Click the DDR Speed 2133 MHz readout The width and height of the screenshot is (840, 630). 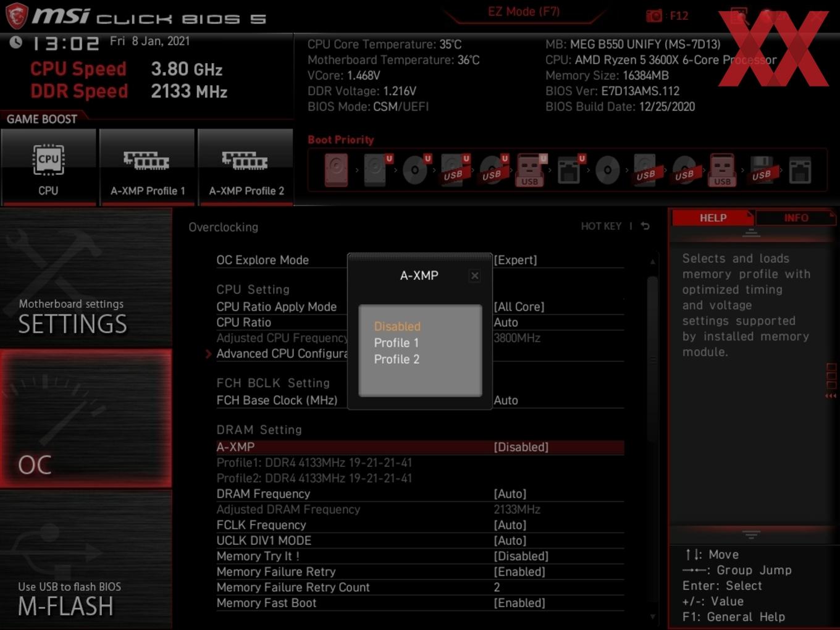tap(128, 91)
